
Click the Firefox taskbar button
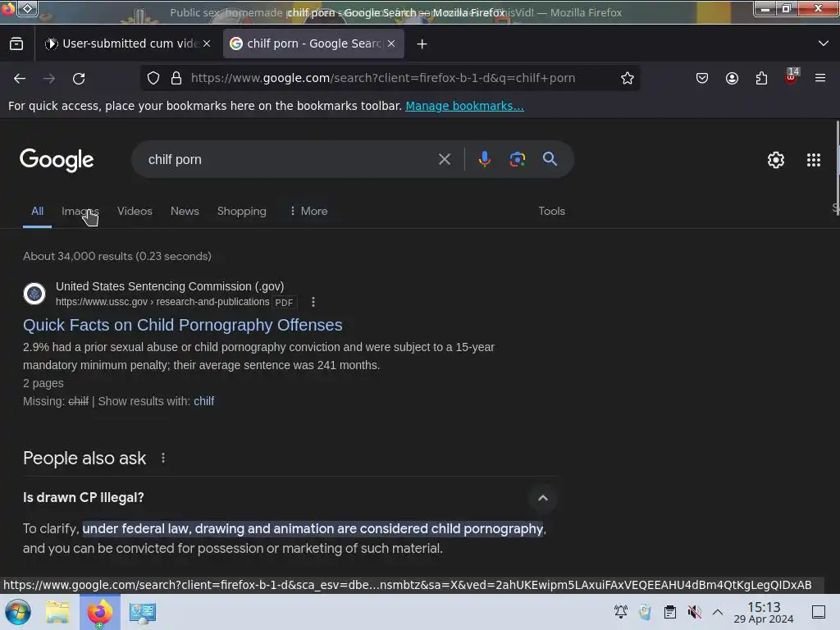coord(99,612)
